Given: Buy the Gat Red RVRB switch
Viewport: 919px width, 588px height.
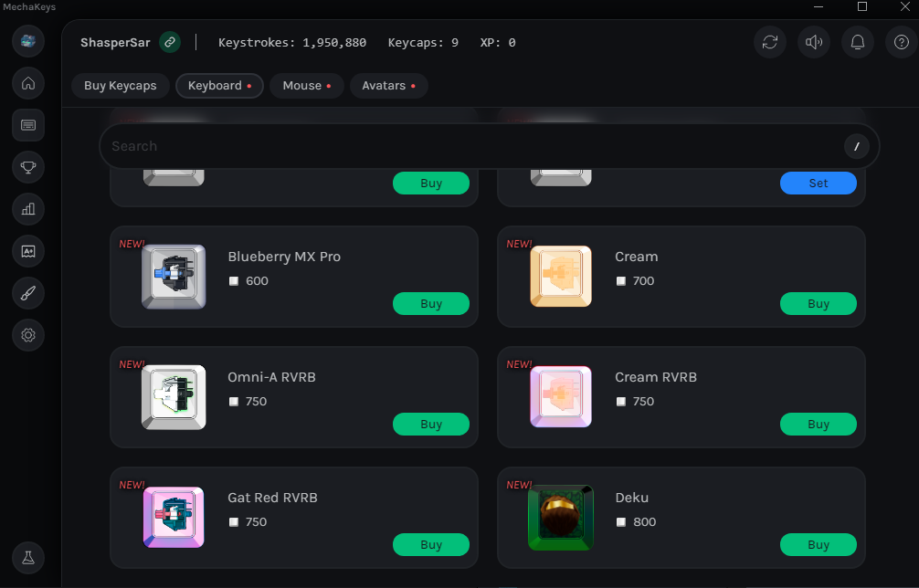Looking at the screenshot, I should click(431, 545).
